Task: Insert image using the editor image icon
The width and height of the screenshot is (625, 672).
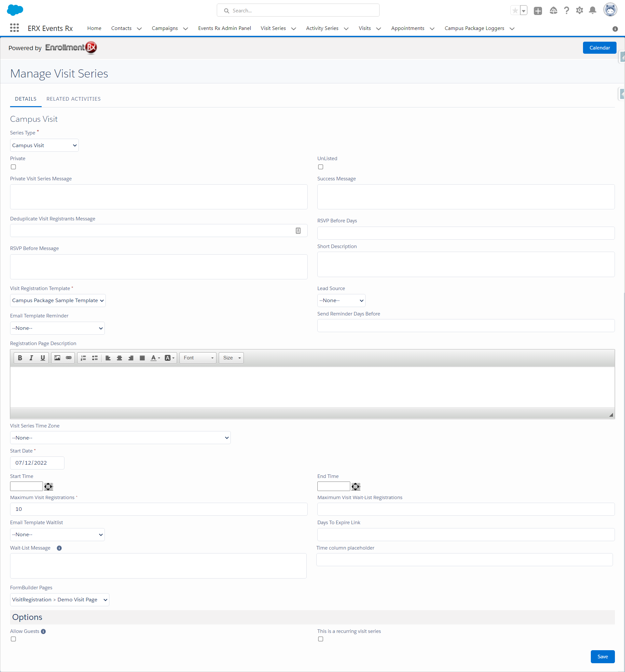Action: [57, 357]
